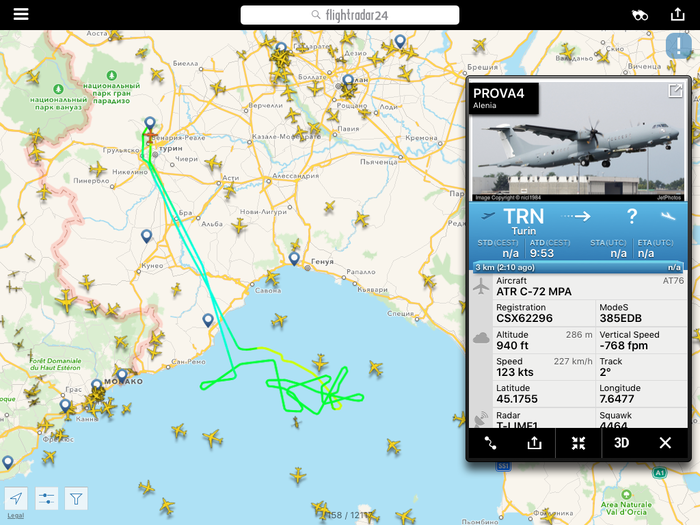Click the binoculars AR view icon

pyautogui.click(x=640, y=15)
